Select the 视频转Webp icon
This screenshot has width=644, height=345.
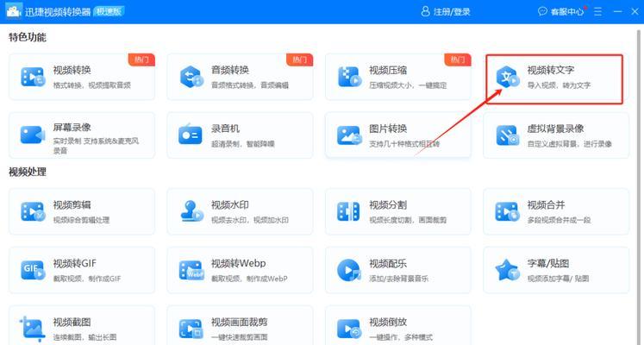tap(191, 270)
